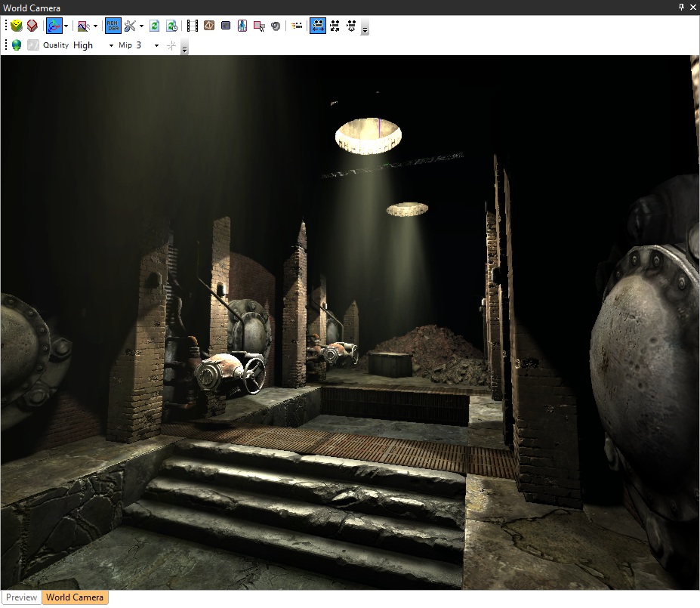The height and width of the screenshot is (608, 700).
Task: Open the axis gizmo dropdown arrow
Action: point(66,26)
